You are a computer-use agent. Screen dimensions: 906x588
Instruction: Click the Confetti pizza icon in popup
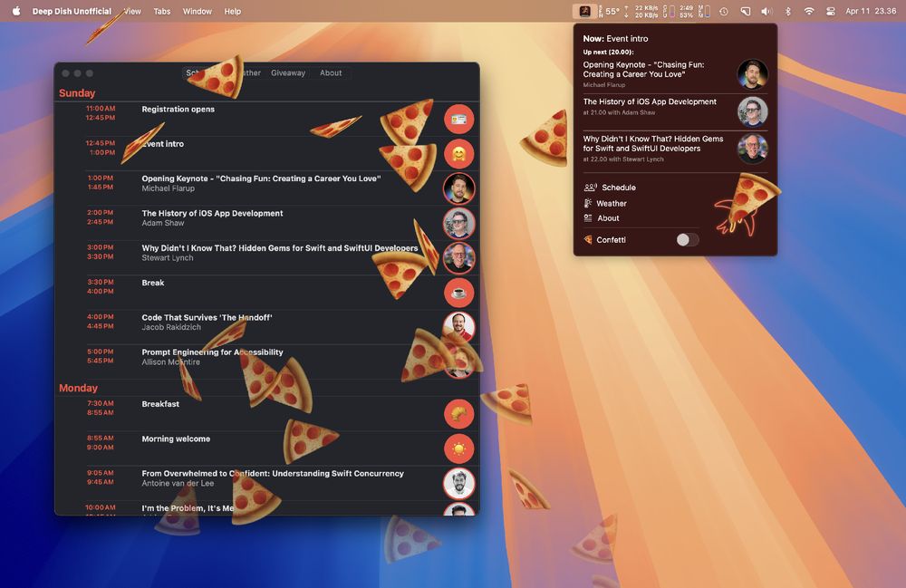[x=588, y=240]
